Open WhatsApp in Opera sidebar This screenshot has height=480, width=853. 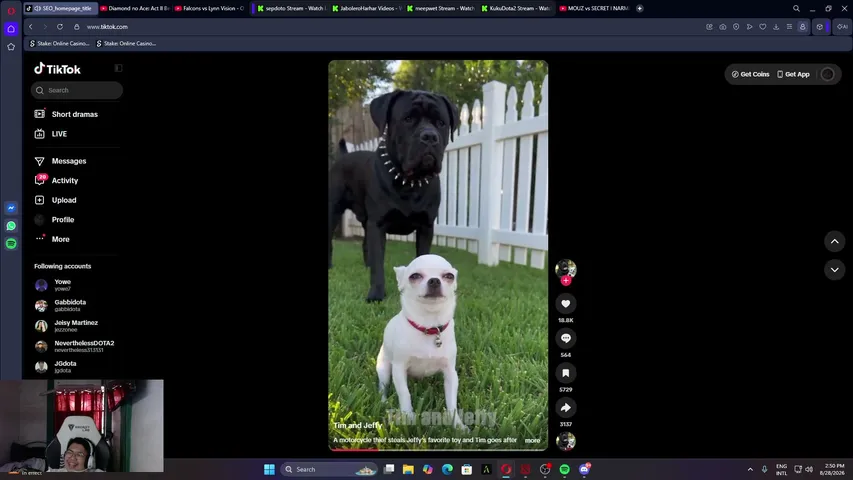(11, 226)
